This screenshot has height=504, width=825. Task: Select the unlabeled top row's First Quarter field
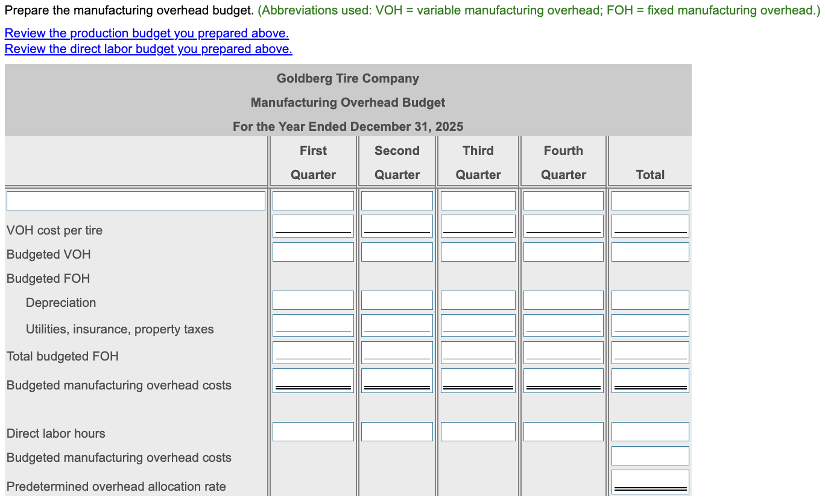pos(313,201)
